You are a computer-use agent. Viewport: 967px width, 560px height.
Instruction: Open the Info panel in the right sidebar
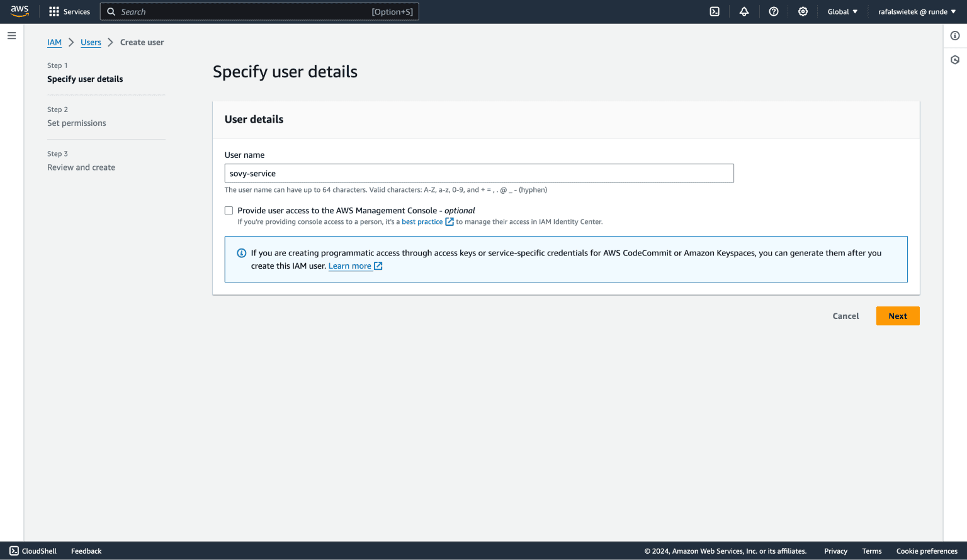(x=954, y=35)
